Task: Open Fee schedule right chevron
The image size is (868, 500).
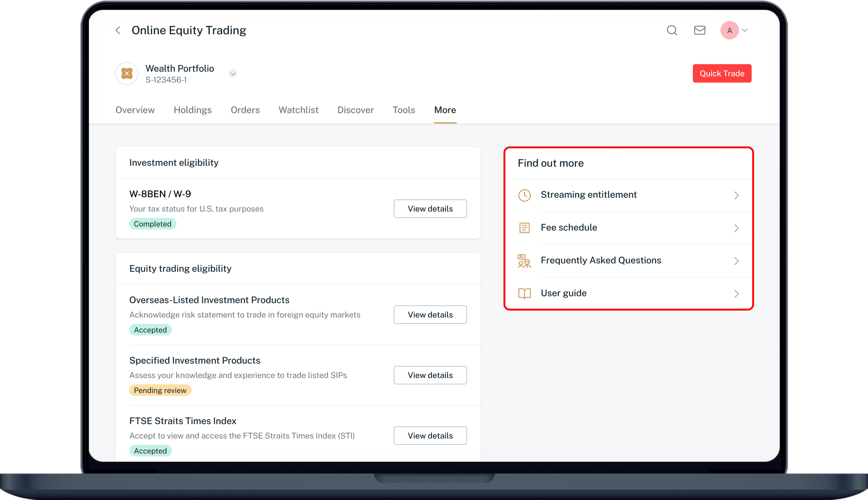Action: click(x=736, y=228)
